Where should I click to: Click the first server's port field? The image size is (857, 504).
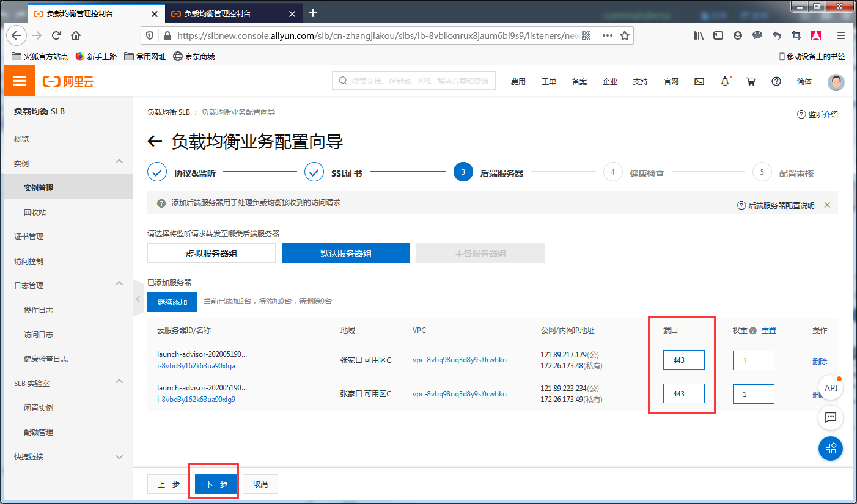[683, 360]
